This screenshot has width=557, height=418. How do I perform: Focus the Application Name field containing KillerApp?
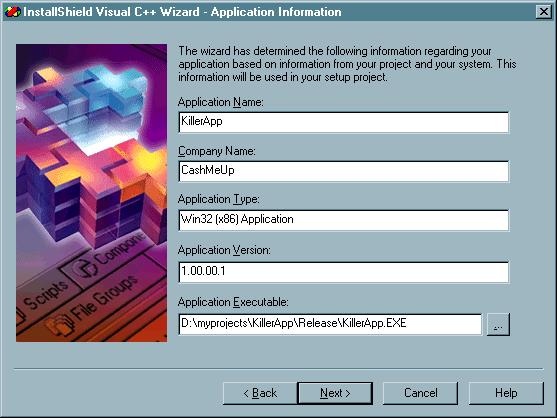[x=344, y=122]
